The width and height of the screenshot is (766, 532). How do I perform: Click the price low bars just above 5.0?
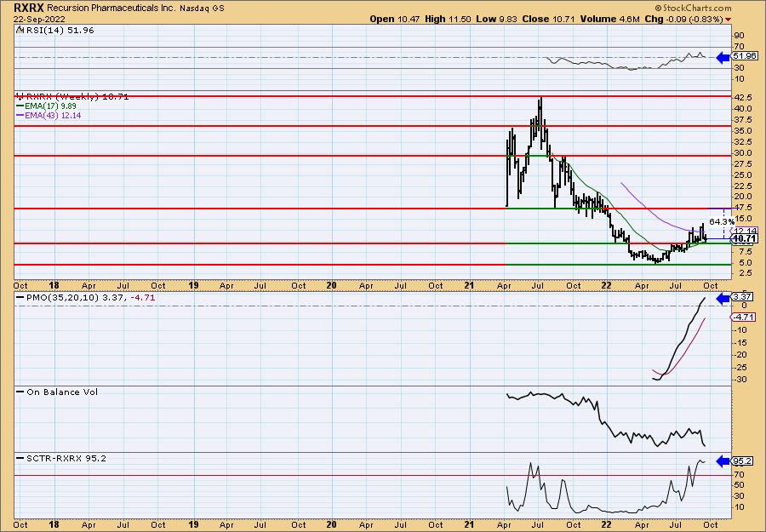tap(658, 261)
